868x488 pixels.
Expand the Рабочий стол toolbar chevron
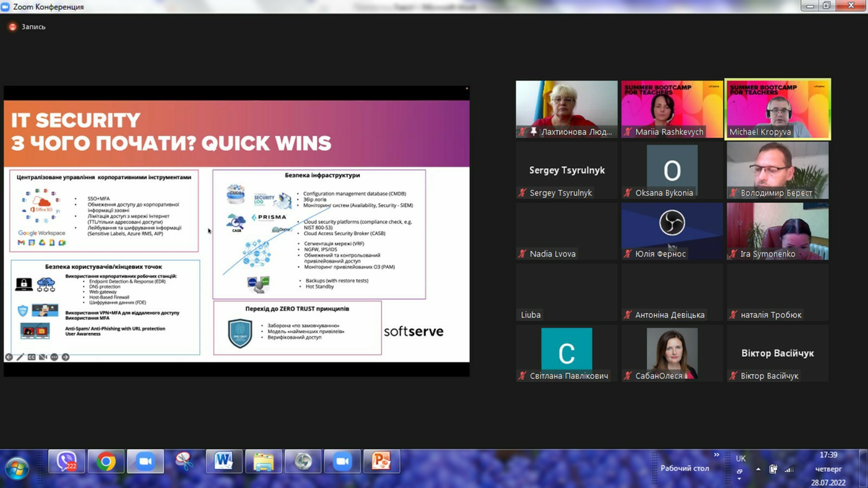pos(717,455)
